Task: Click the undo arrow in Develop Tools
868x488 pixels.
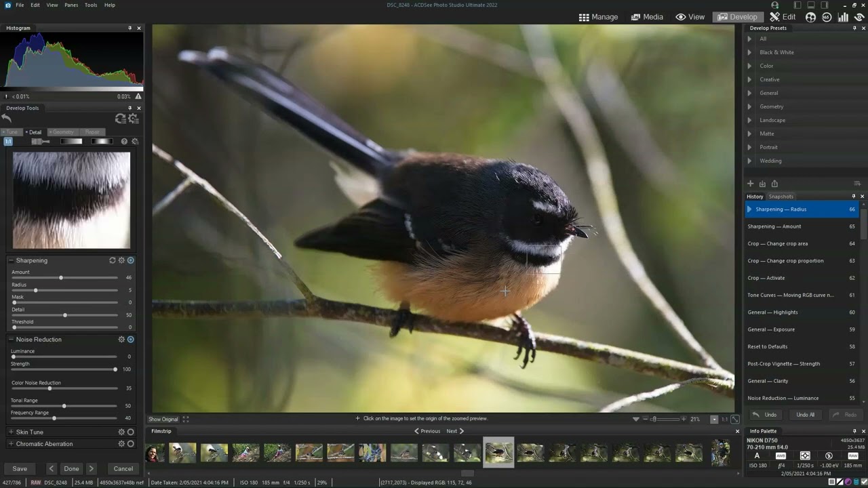Action: [6, 118]
